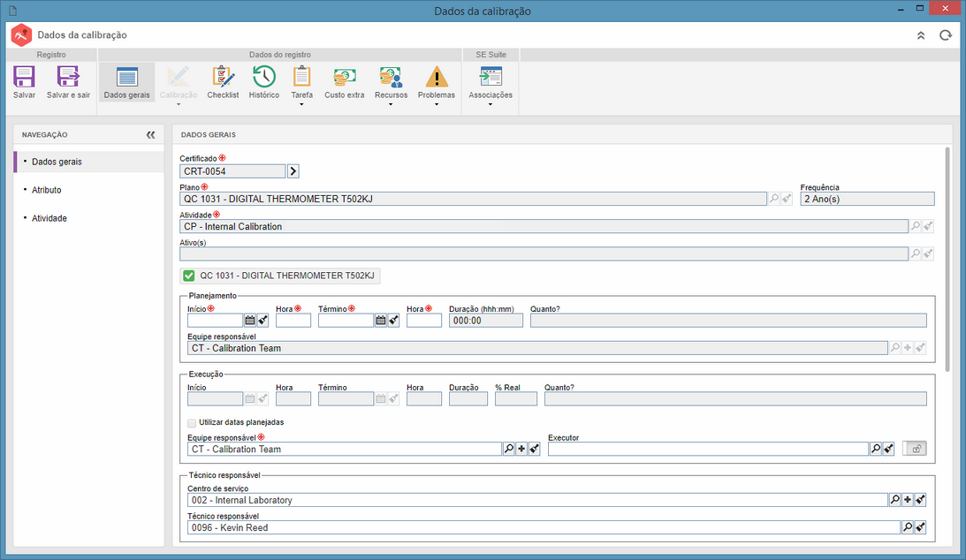This screenshot has width=966, height=560.
Task: Clear the Planejamento Início date
Action: click(263, 321)
